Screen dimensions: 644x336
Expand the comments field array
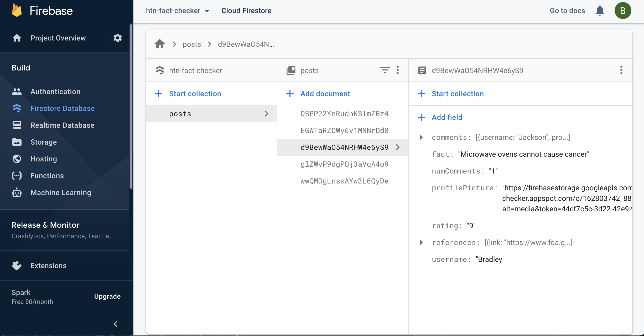tap(421, 137)
